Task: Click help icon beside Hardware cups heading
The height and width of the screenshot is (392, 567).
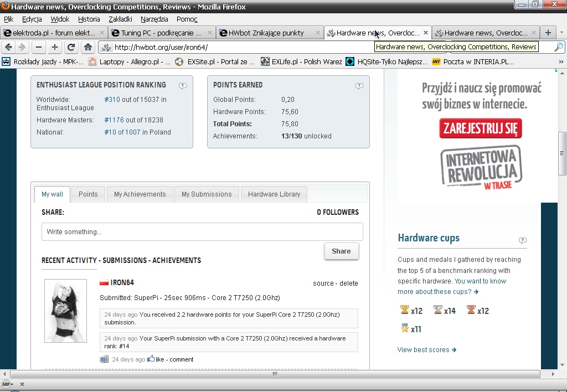Action: pyautogui.click(x=523, y=240)
